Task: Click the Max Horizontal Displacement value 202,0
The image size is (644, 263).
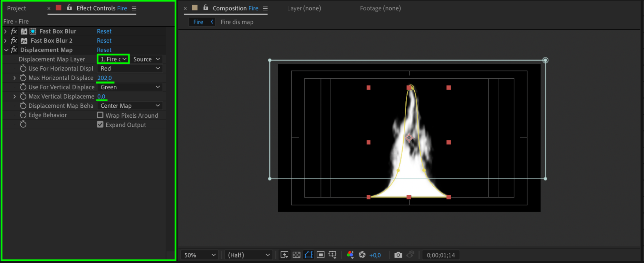Action: pyautogui.click(x=104, y=78)
